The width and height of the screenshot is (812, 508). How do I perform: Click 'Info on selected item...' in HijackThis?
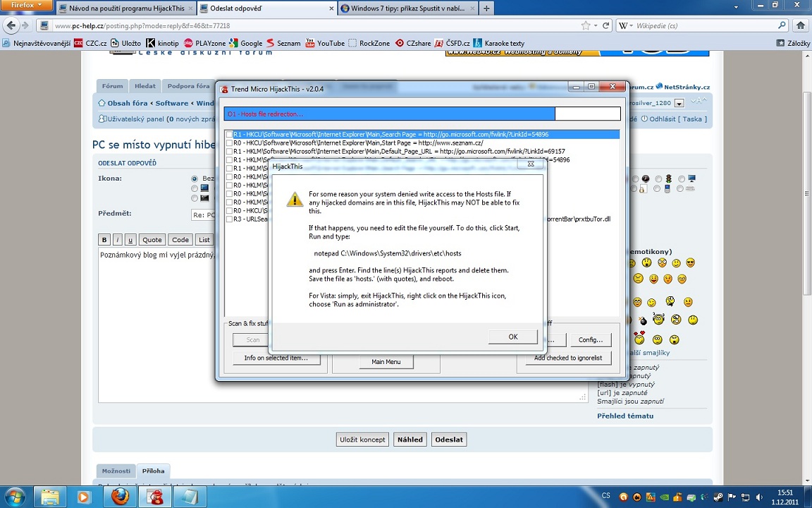276,358
